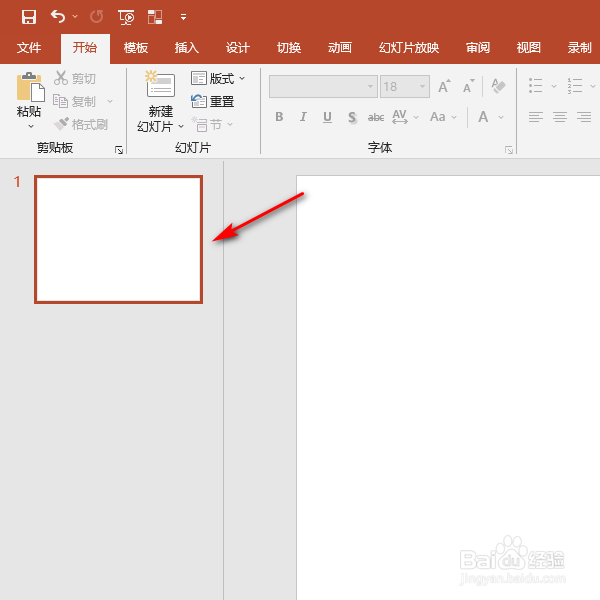Open the undo history dropdown arrow
This screenshot has width=600, height=600.
[x=75, y=16]
